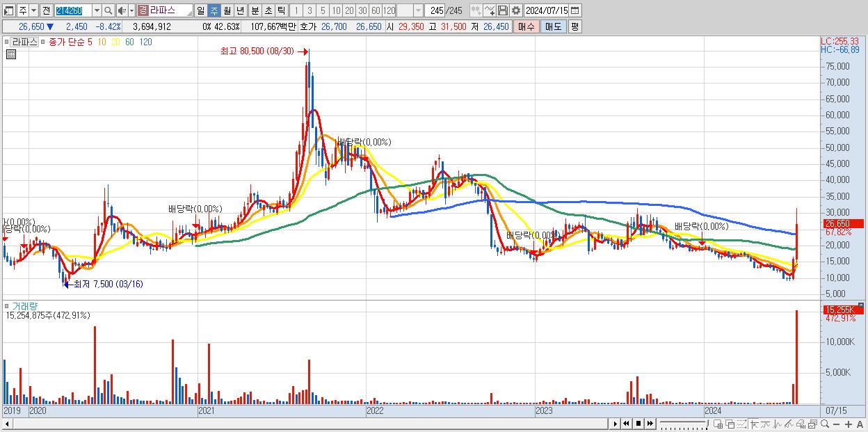Viewport: 868px width, 432px height.
Task: Click the speaker sound alert icon
Action: click(122, 10)
